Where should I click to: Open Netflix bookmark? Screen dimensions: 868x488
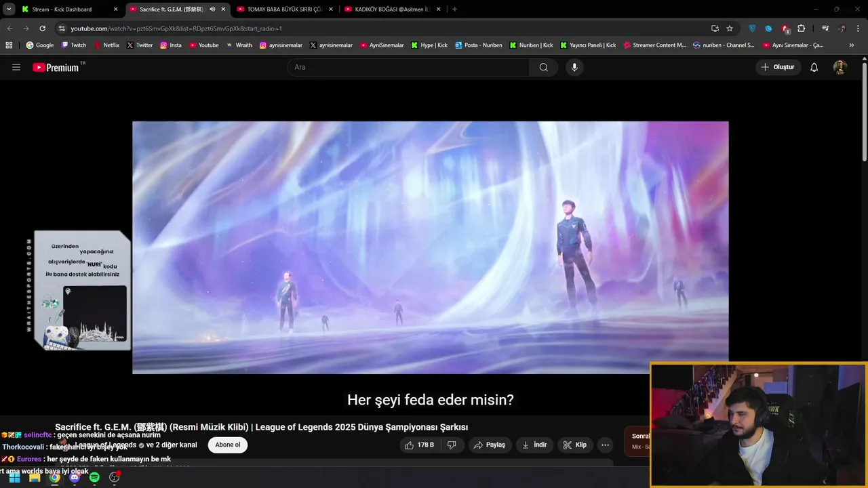[106, 45]
